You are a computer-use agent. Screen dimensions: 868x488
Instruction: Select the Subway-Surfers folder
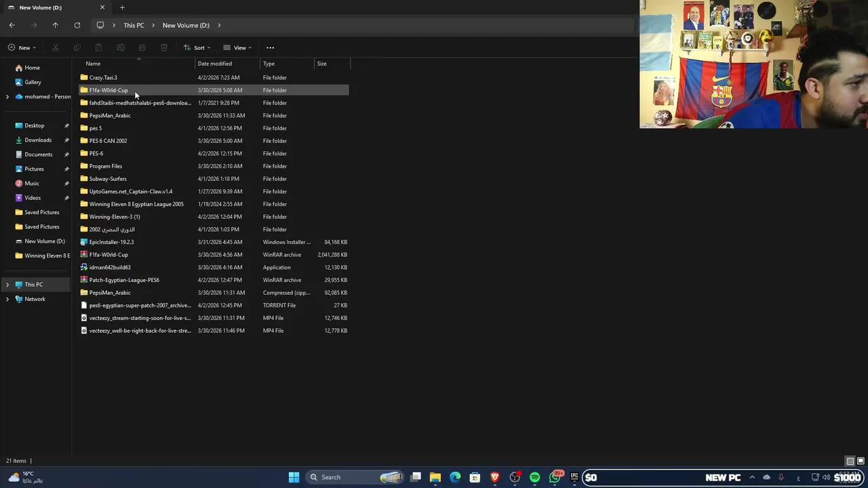tap(214, 179)
